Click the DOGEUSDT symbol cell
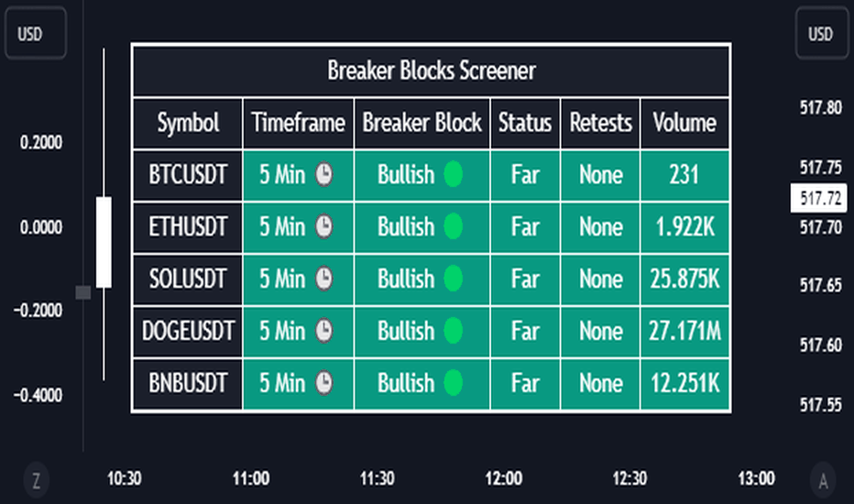 (188, 332)
